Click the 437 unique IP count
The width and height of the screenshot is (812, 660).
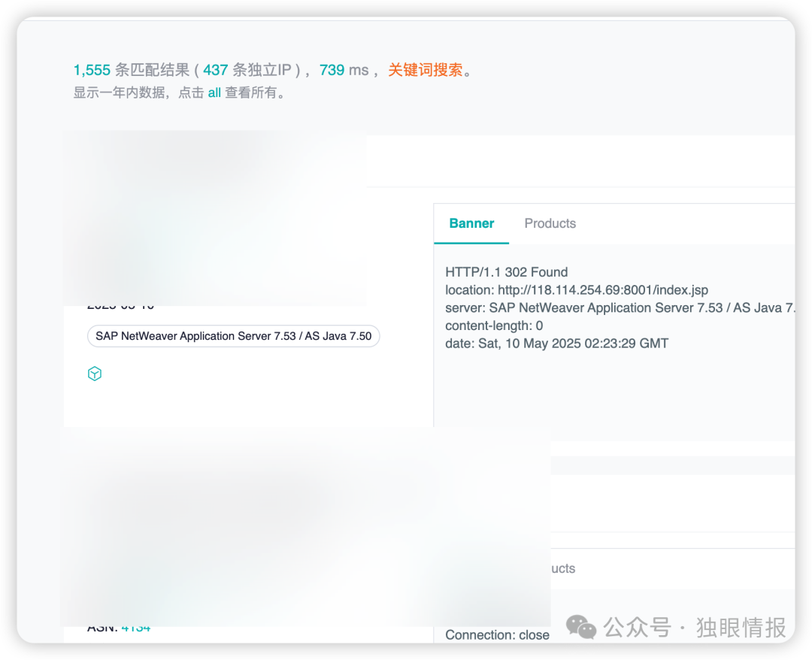[216, 70]
